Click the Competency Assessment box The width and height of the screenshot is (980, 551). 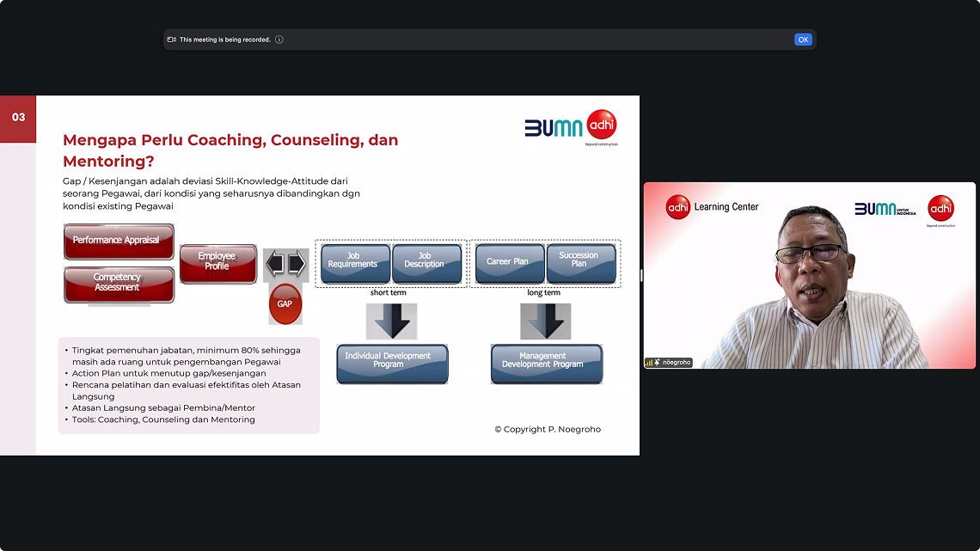click(119, 283)
